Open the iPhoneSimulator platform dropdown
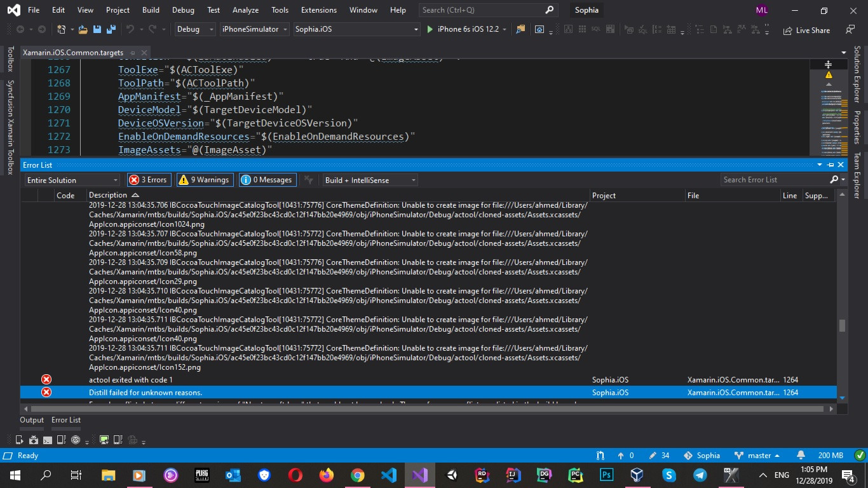This screenshot has height=488, width=868. pos(255,29)
